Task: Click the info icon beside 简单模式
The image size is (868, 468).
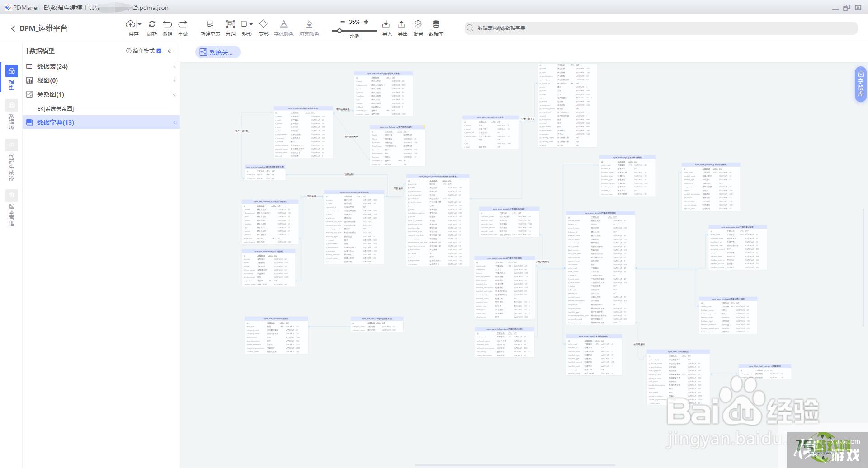Action: [129, 51]
